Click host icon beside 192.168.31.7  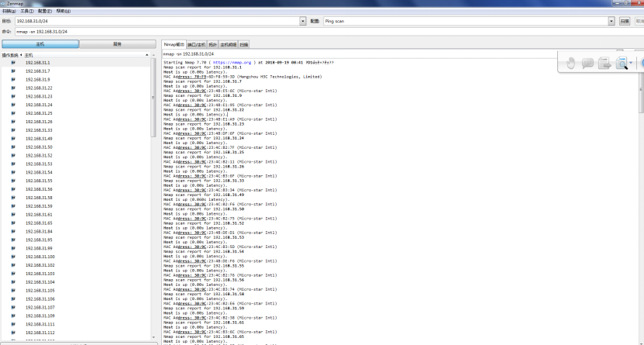click(x=13, y=71)
